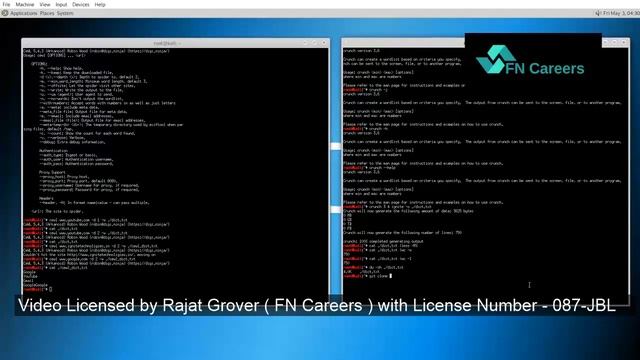Minimize the left terminal window
Viewport: 640px width, 360px height.
coord(306,42)
